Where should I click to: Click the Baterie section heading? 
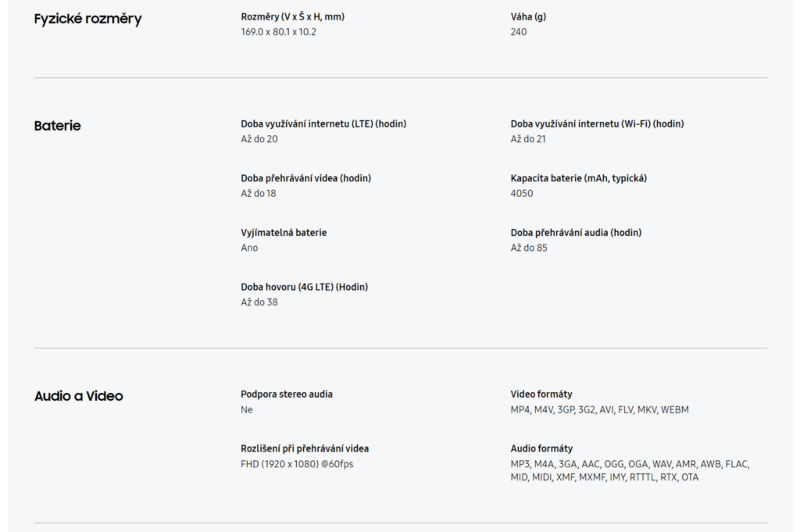click(57, 126)
